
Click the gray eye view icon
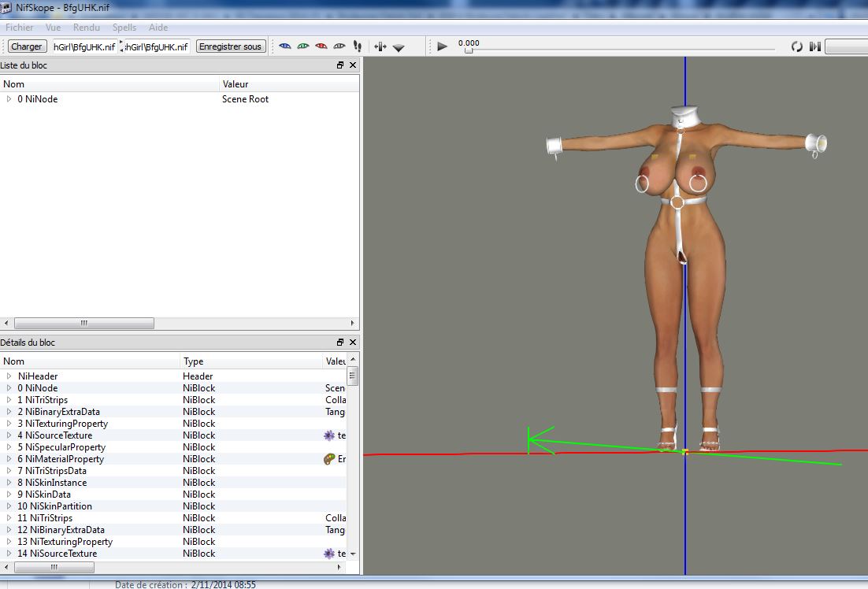[x=339, y=46]
